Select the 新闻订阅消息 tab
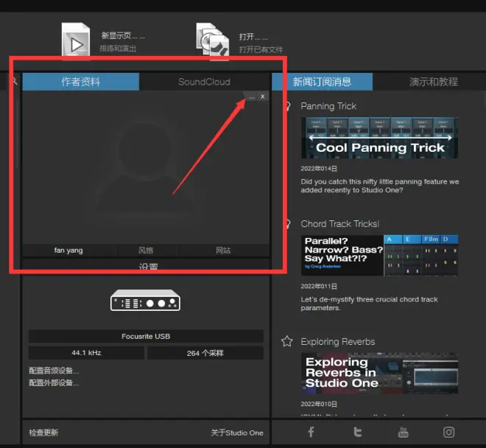 pyautogui.click(x=322, y=82)
